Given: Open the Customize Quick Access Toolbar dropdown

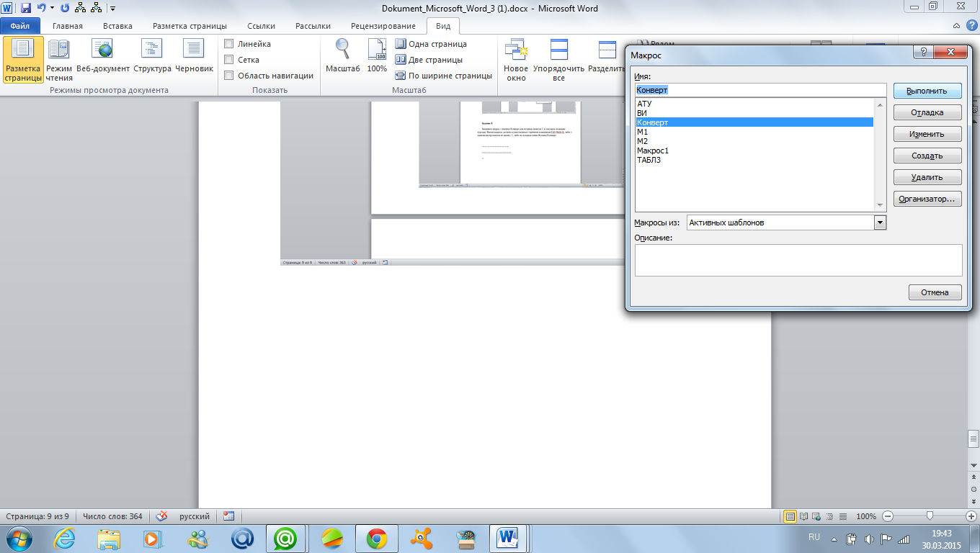Looking at the screenshot, I should coord(113,9).
